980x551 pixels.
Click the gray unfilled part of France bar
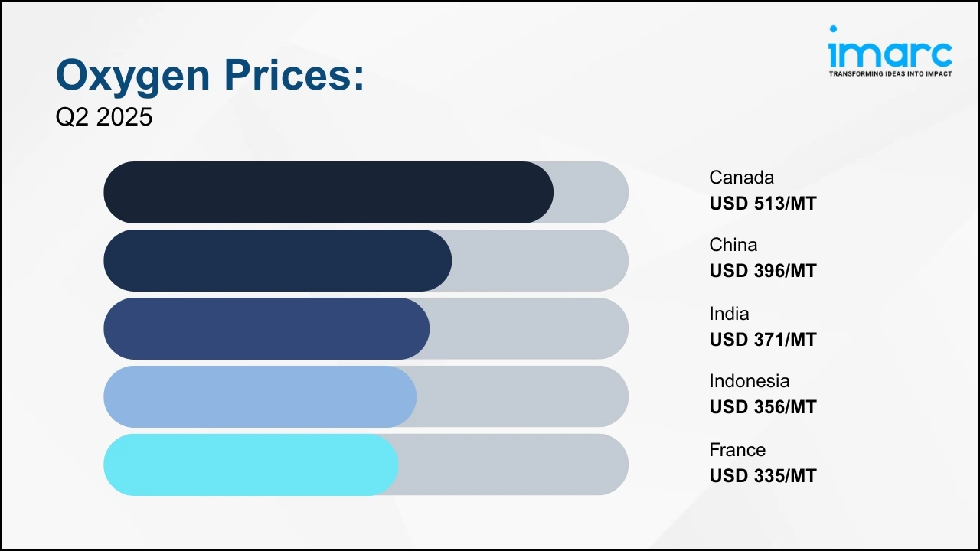[x=514, y=465]
